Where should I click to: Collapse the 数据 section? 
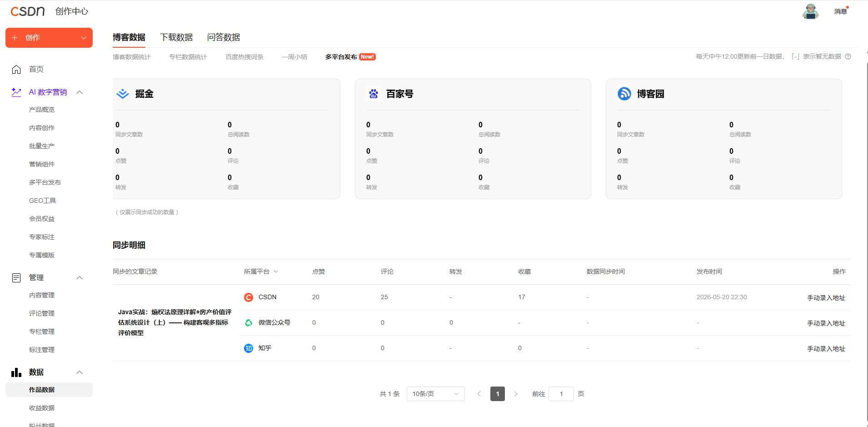point(80,372)
